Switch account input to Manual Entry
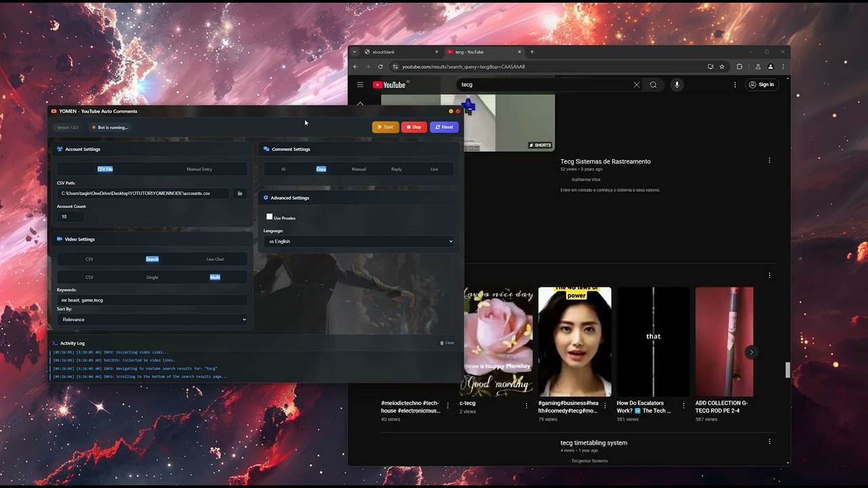Image resolution: width=868 pixels, height=488 pixels. click(x=199, y=169)
